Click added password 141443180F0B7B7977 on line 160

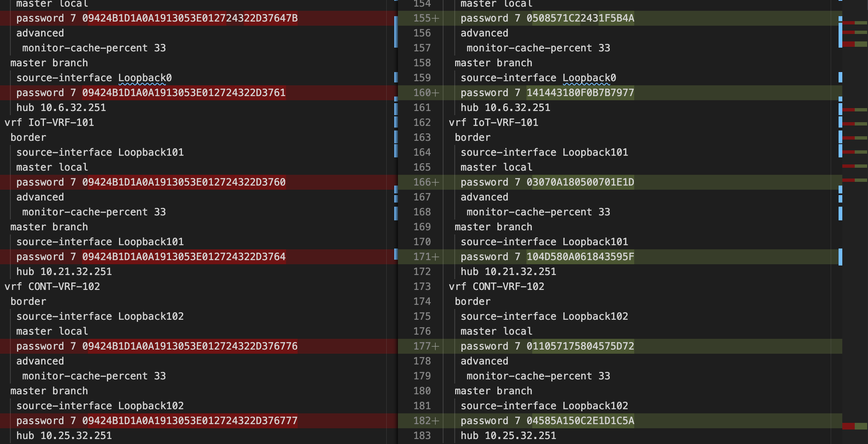[x=580, y=93]
